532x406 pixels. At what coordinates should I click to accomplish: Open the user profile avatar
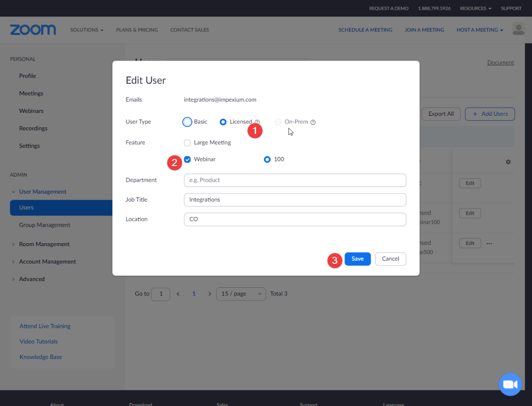click(x=518, y=29)
